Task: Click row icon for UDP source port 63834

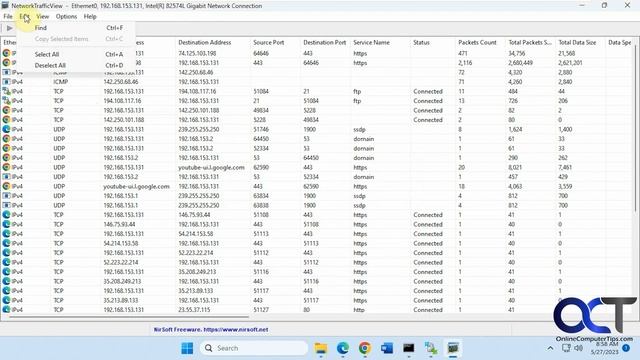Action: point(6,196)
